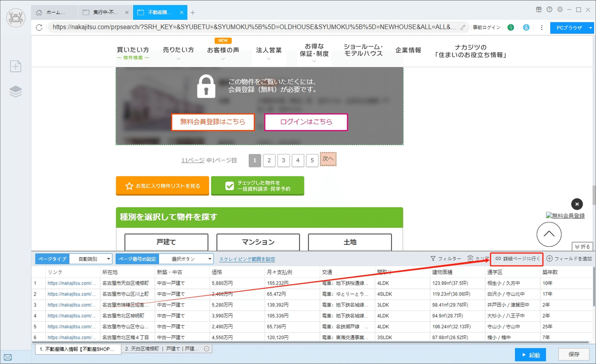Image resolution: width=596 pixels, height=364 pixels.
Task: Click the 無料会員登録 image link
Action: coord(565,216)
